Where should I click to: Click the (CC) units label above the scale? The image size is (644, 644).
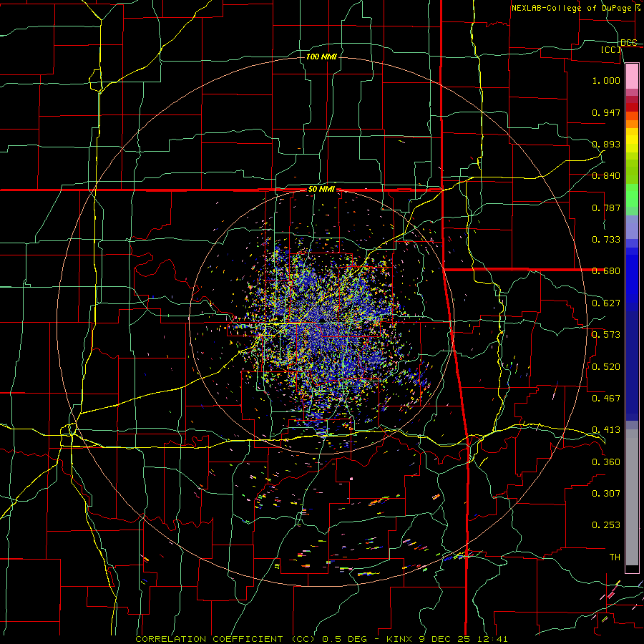pos(611,49)
